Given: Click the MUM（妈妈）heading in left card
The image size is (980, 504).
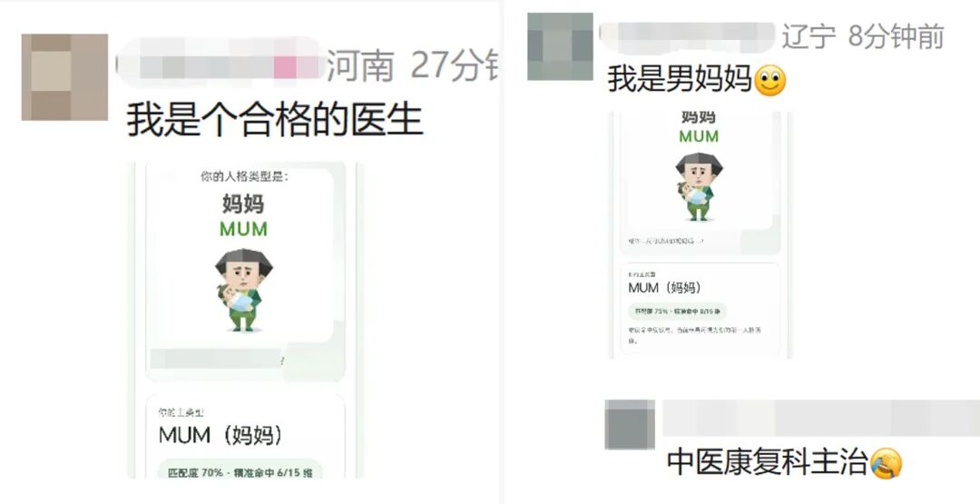Looking at the screenshot, I should [220, 435].
